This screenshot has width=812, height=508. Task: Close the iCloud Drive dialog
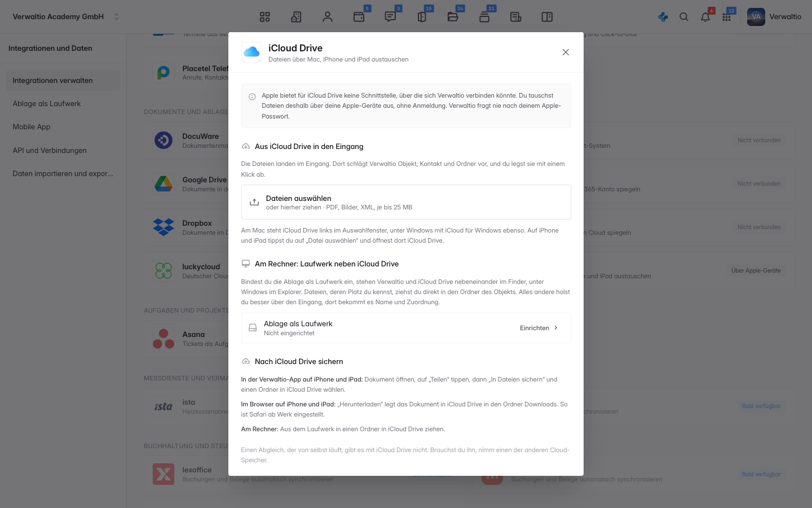(566, 52)
